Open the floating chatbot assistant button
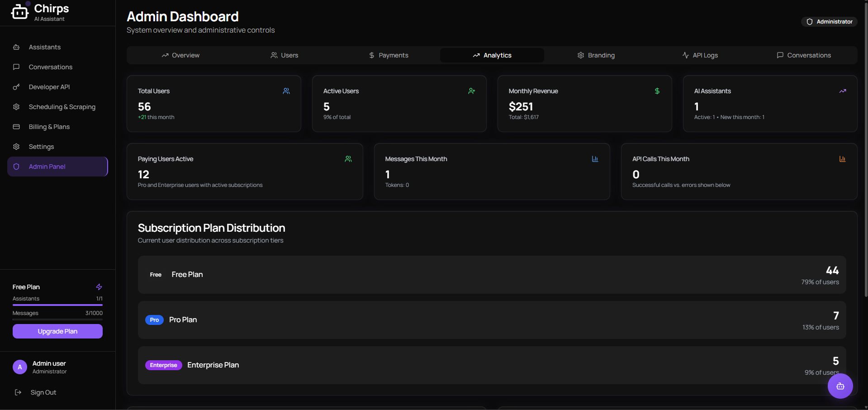This screenshot has width=868, height=410. tap(840, 386)
